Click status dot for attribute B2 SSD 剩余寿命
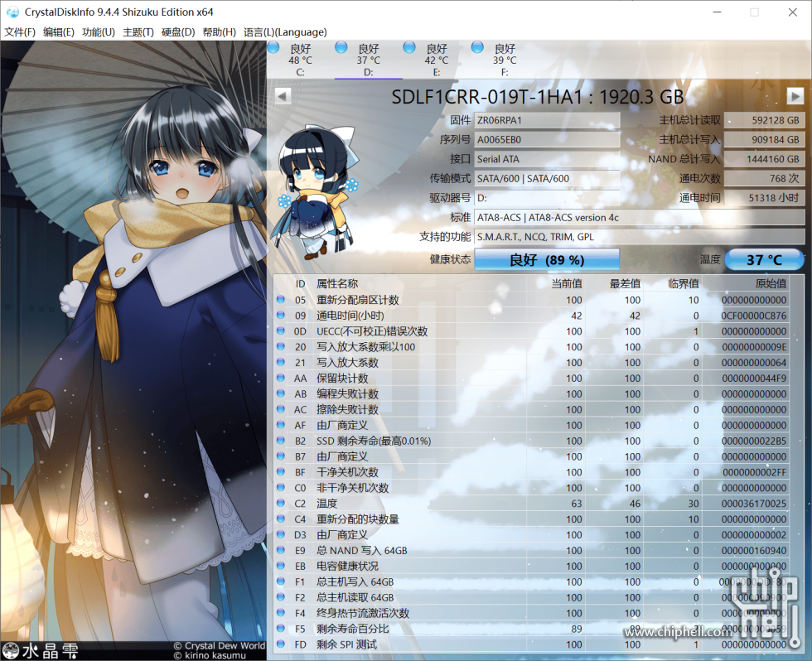The height and width of the screenshot is (661, 812). click(281, 440)
